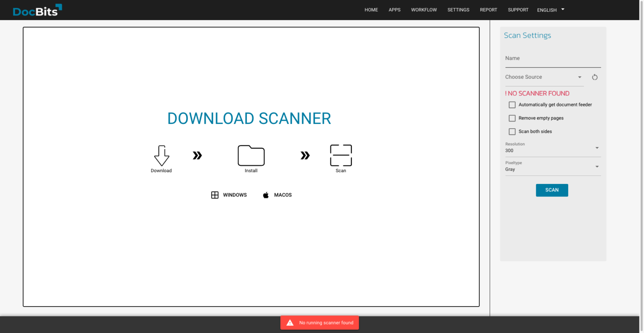Image resolution: width=644 pixels, height=333 pixels.
Task: Click the Download arrow icon
Action: 161,155
